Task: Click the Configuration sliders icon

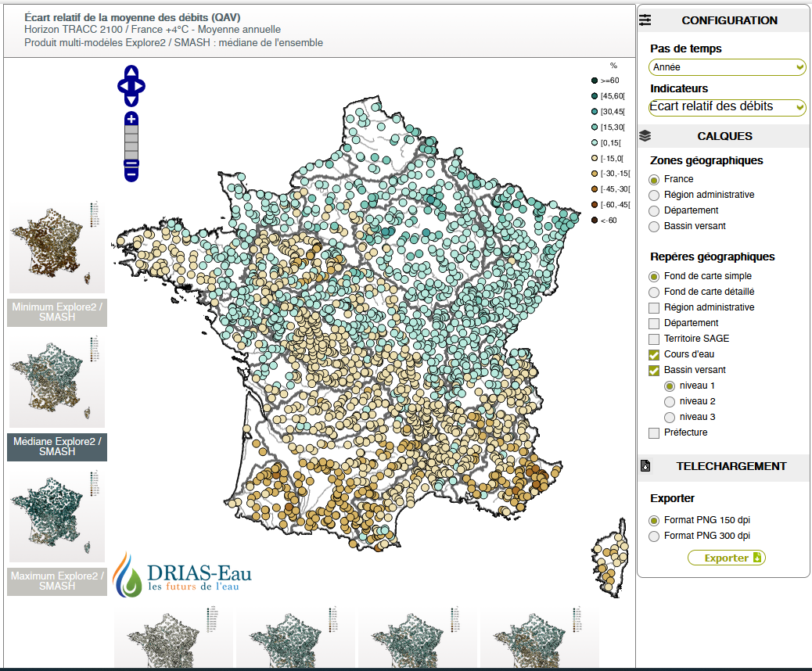Action: click(x=645, y=20)
